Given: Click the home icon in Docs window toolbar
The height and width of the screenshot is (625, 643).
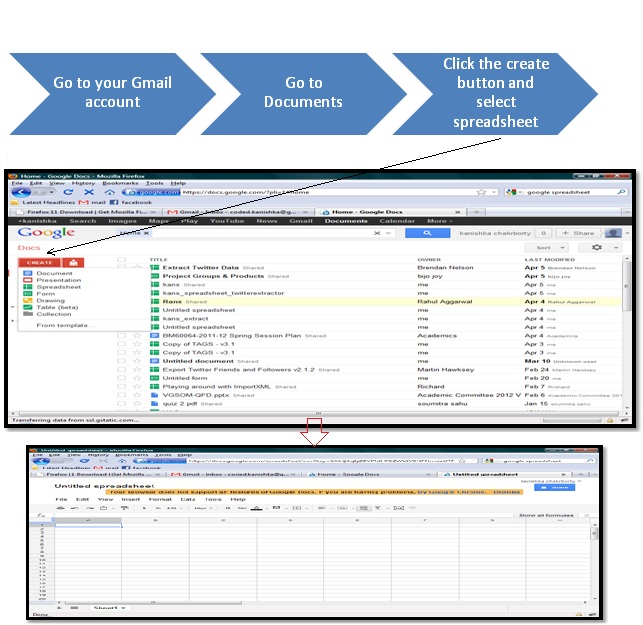Looking at the screenshot, I should point(109,192).
